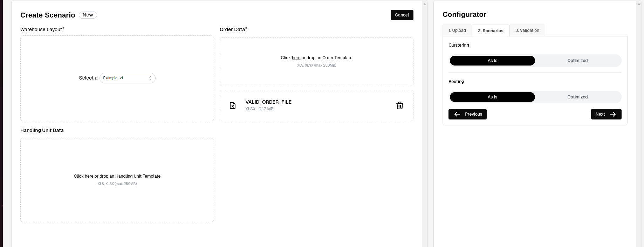Delete VALID_ORDER_FILE with the trash icon

399,105
